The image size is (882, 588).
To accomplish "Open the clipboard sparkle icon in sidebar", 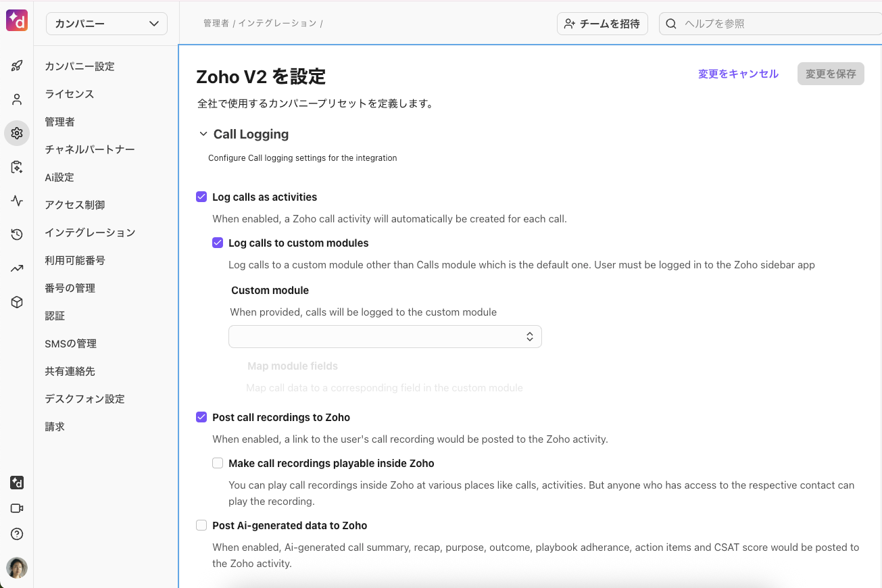I will (x=17, y=167).
